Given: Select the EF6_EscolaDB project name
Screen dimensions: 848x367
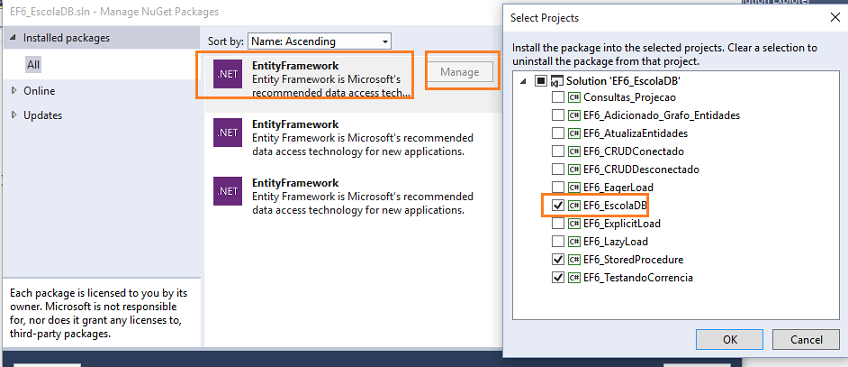Looking at the screenshot, I should click(615, 205).
